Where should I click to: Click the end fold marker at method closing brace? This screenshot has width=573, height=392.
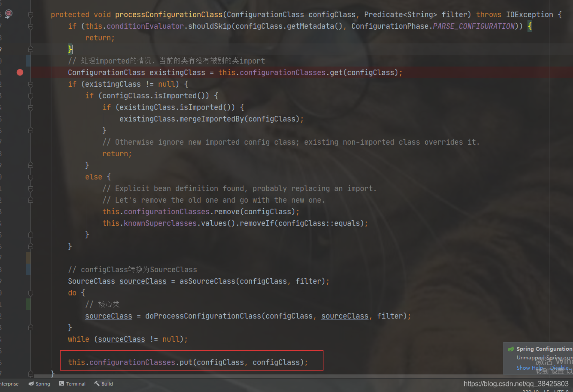pyautogui.click(x=30, y=374)
